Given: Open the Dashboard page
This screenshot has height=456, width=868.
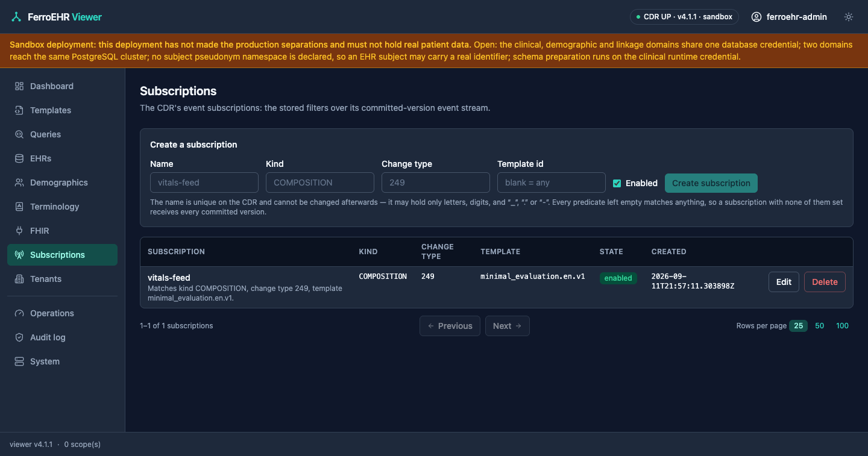Looking at the screenshot, I should [62, 86].
